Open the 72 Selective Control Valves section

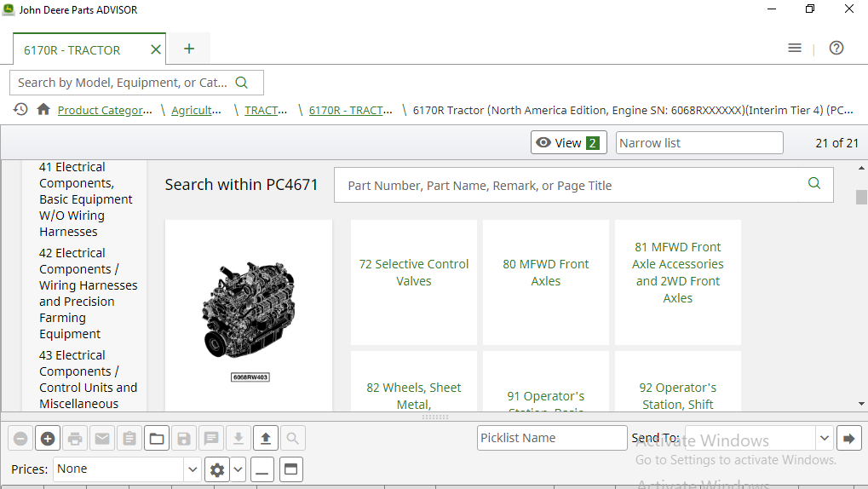point(414,273)
